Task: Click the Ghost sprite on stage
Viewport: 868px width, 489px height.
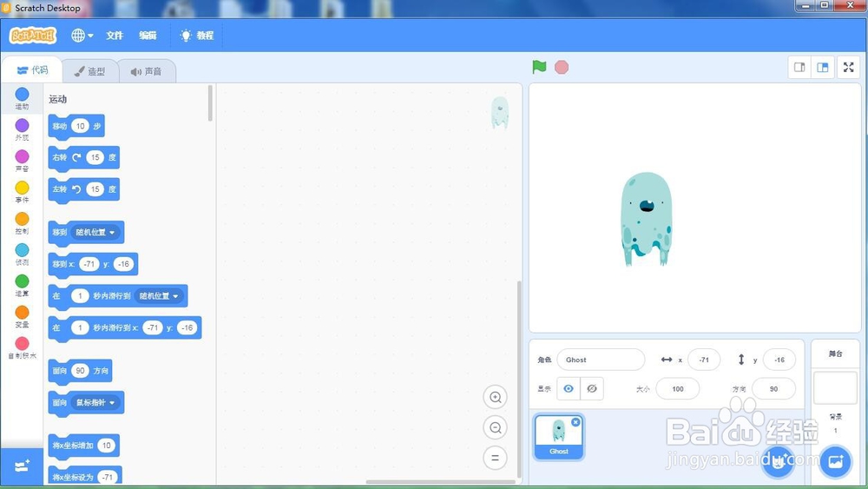Action: pos(646,219)
